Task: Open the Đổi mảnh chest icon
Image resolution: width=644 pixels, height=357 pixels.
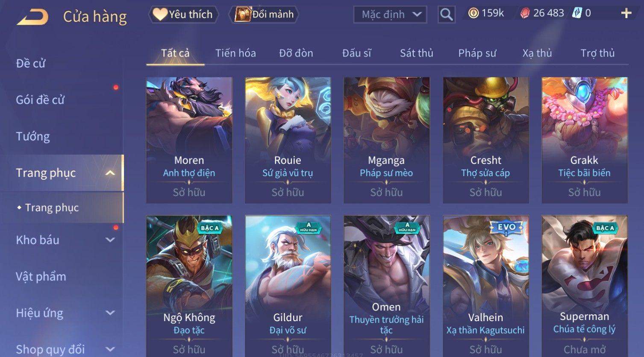Action: point(243,15)
